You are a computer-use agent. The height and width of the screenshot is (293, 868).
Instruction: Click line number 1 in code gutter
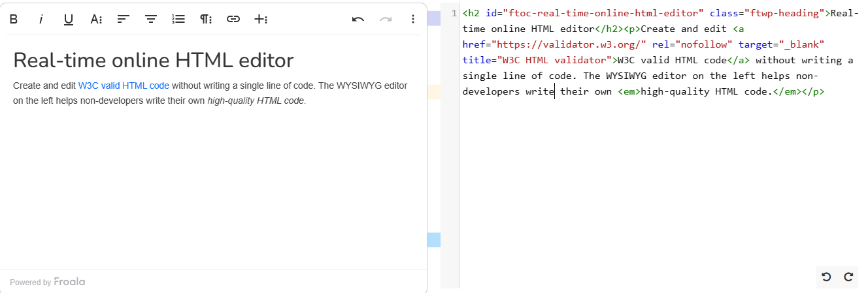click(454, 13)
